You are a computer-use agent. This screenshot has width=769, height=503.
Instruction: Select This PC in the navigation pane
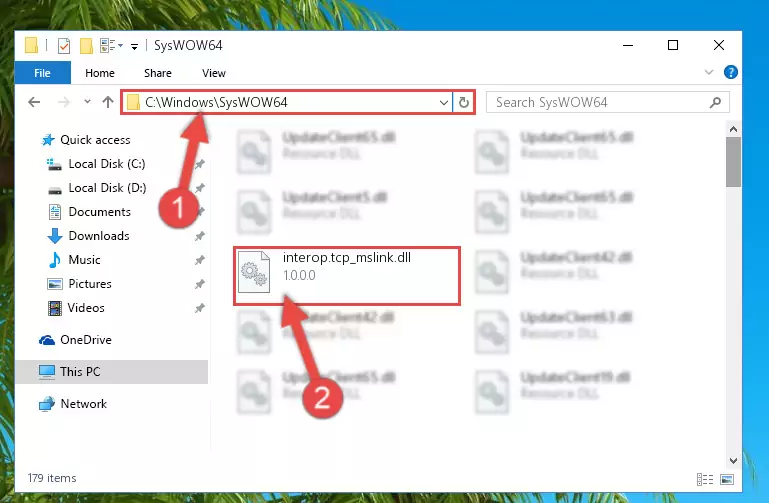(x=112, y=372)
